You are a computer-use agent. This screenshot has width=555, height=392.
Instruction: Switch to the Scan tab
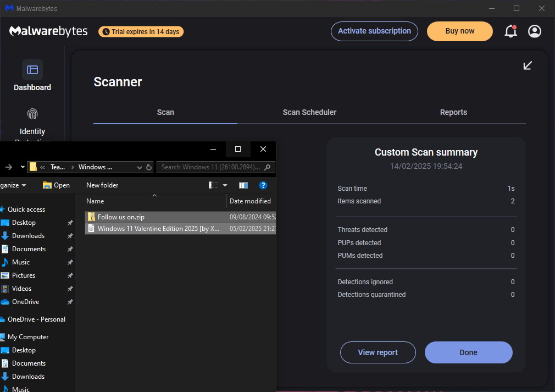point(165,112)
